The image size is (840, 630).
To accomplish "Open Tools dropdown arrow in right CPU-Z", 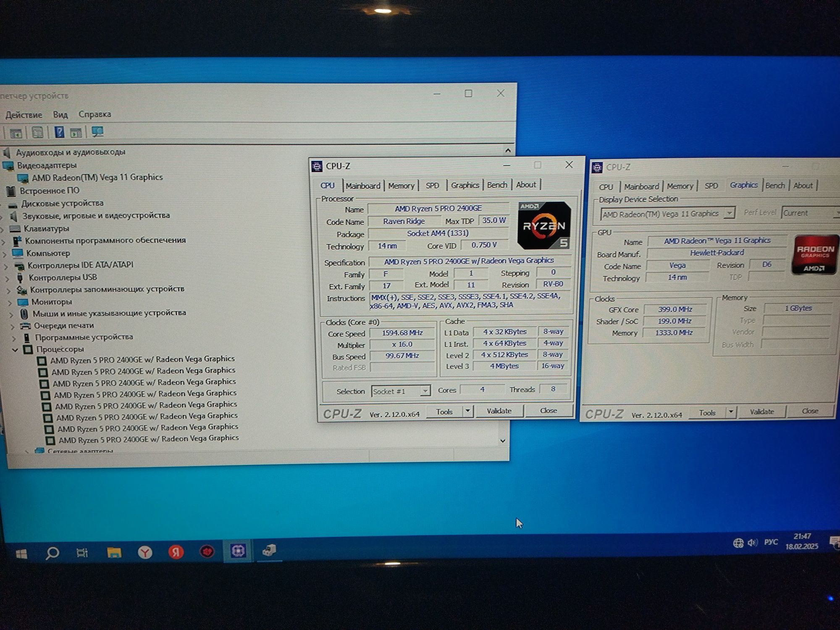I will (x=731, y=412).
